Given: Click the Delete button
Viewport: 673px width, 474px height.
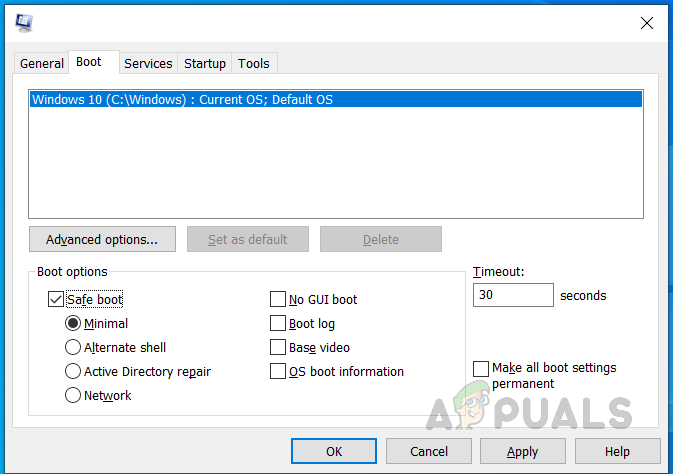Looking at the screenshot, I should (x=381, y=239).
